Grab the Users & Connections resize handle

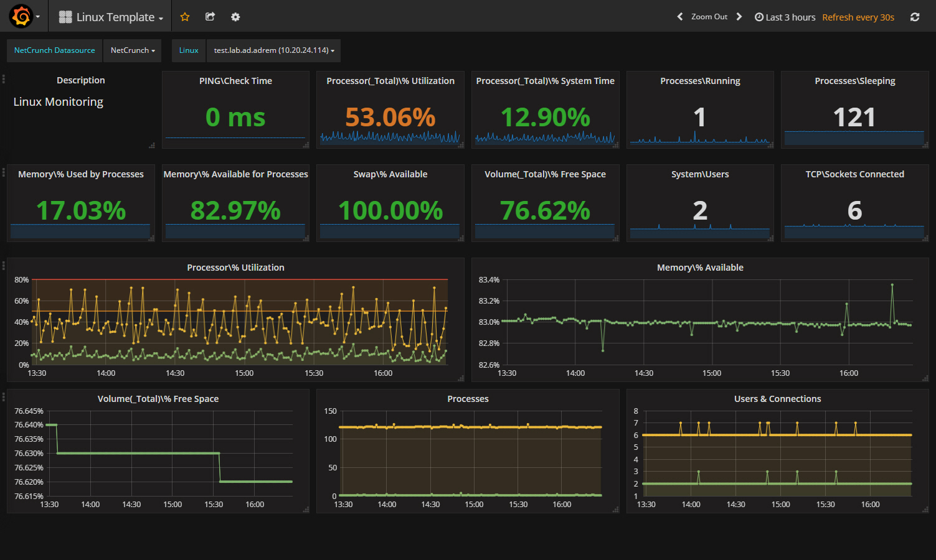(925, 510)
